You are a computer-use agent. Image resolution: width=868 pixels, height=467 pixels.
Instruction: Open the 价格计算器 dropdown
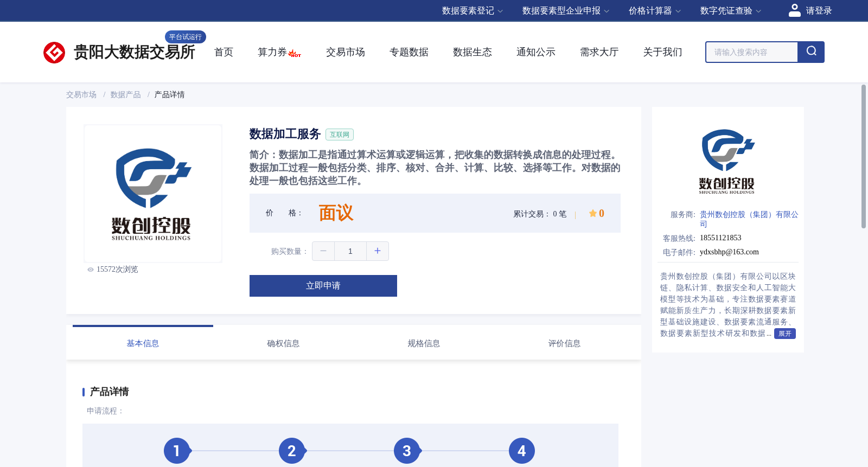point(655,11)
